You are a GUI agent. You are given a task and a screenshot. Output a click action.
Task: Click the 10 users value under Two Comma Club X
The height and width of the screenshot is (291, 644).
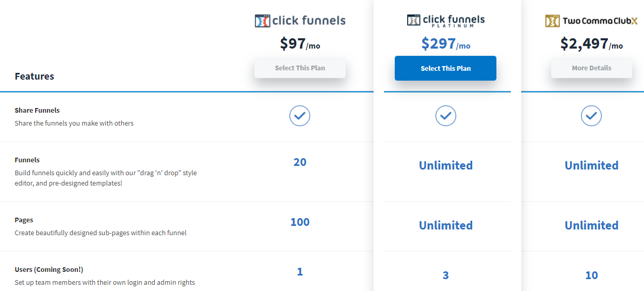pos(591,275)
